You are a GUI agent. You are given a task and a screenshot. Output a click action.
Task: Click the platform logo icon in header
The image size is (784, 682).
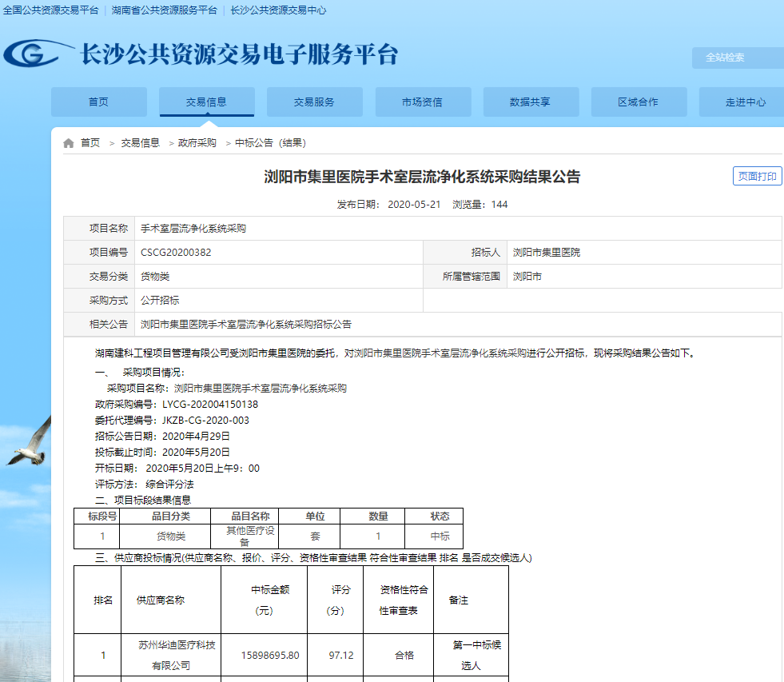click(38, 53)
